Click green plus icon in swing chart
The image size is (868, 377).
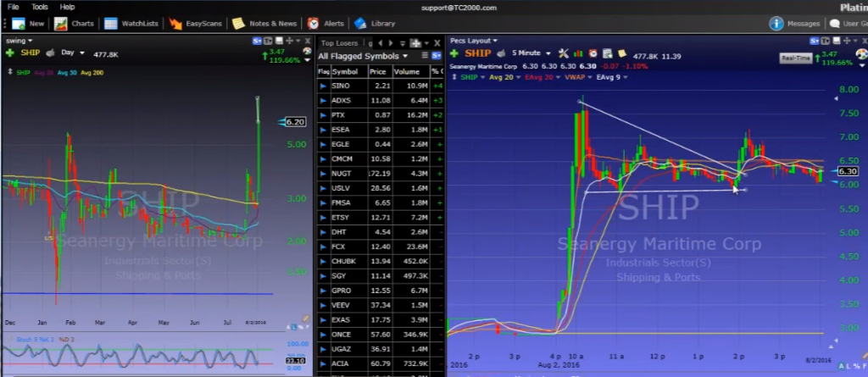[10, 53]
